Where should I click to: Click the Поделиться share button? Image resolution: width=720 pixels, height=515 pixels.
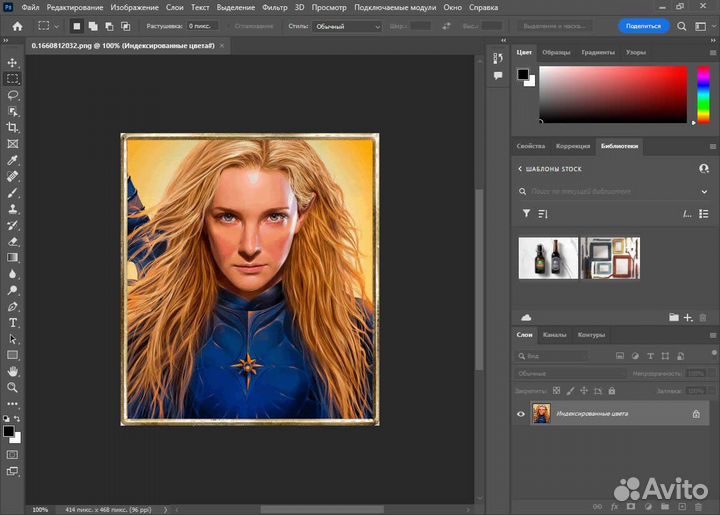coord(643,26)
